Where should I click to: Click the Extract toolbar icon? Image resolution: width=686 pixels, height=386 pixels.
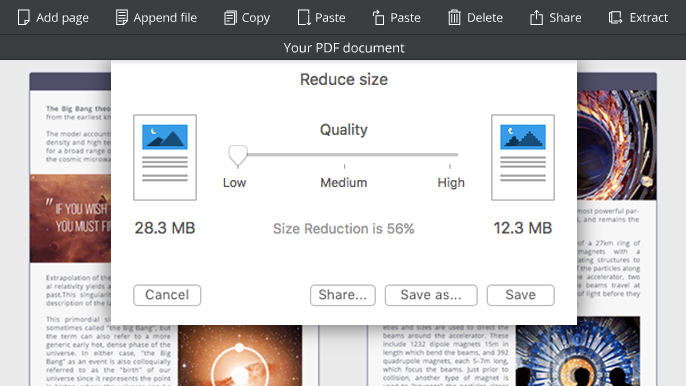(615, 18)
